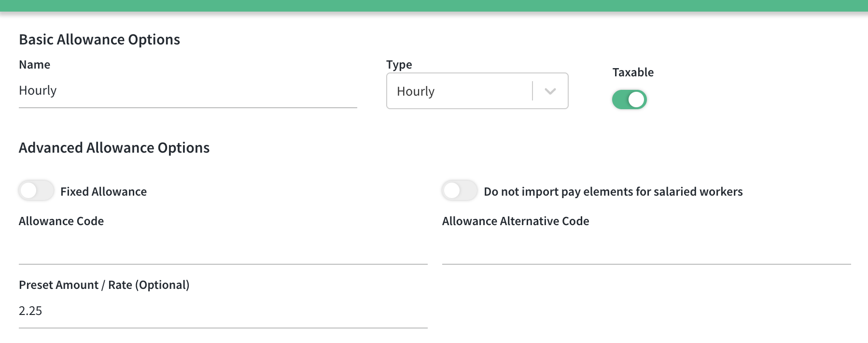Click the salaried workers import label text

coord(613,192)
